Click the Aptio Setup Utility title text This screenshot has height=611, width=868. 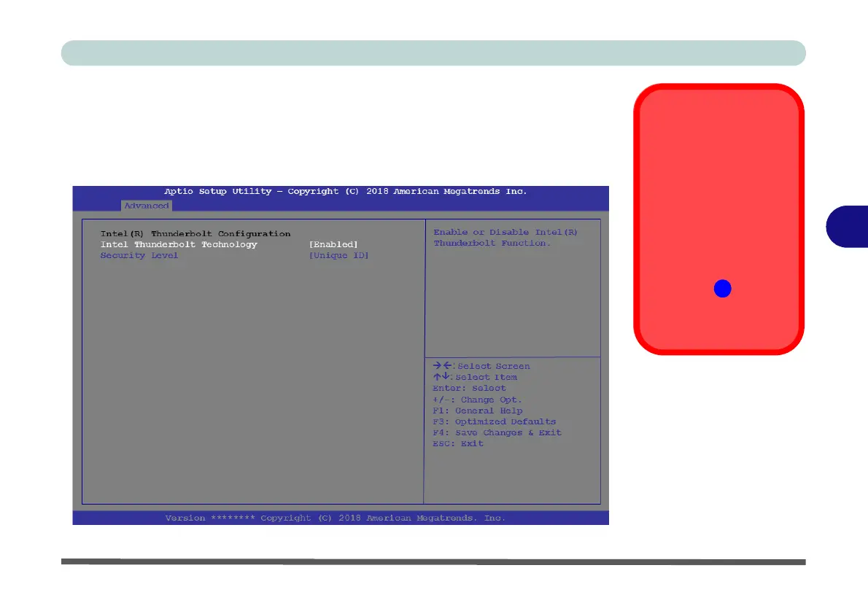pyautogui.click(x=346, y=192)
